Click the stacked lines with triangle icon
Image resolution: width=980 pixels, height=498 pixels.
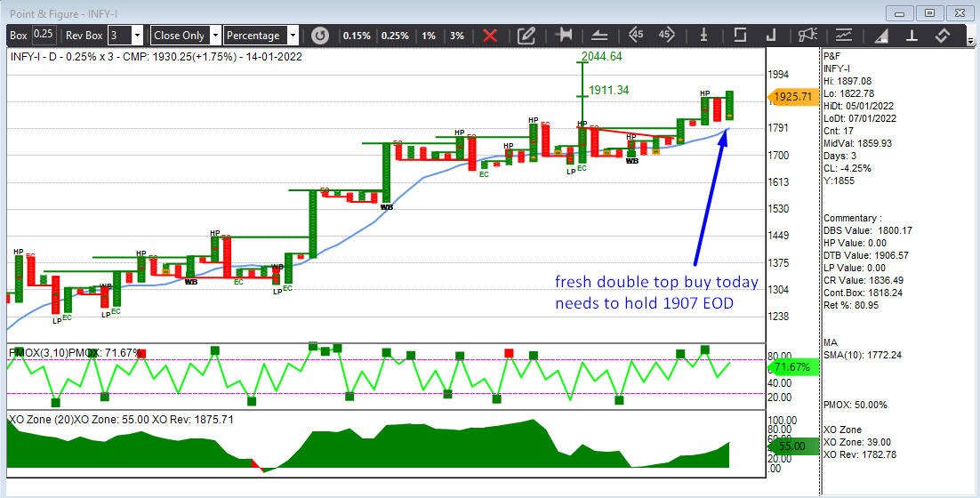pos(599,36)
